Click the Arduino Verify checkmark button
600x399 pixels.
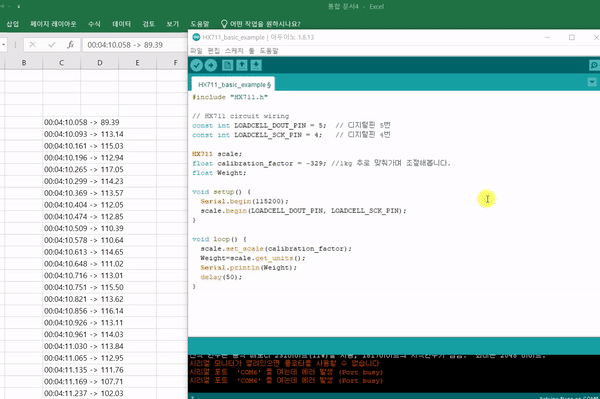[x=196, y=65]
